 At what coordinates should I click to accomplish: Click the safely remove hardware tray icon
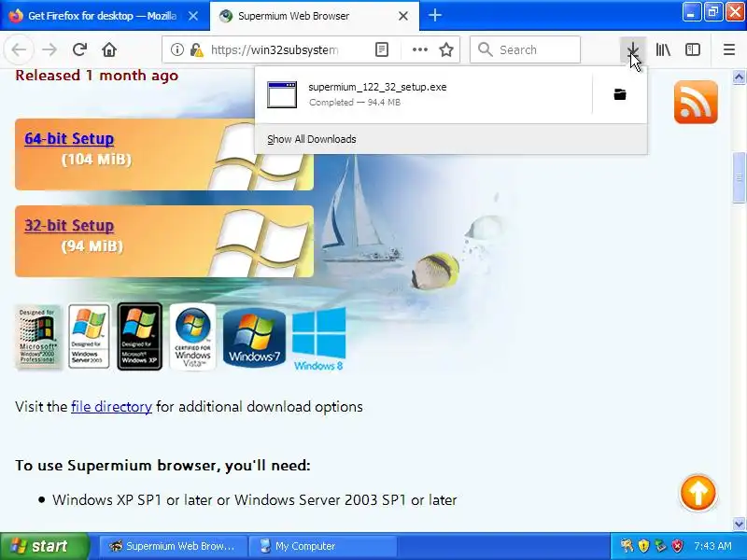point(660,545)
